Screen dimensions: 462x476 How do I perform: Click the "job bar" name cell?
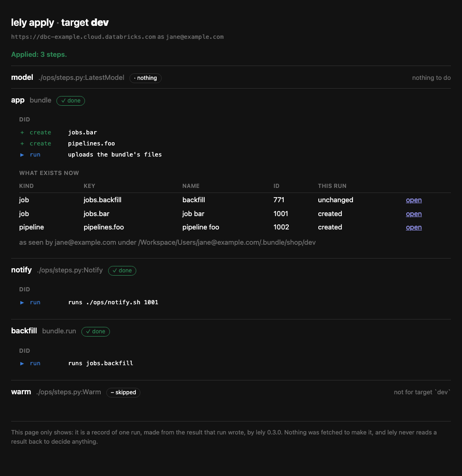pos(194,214)
